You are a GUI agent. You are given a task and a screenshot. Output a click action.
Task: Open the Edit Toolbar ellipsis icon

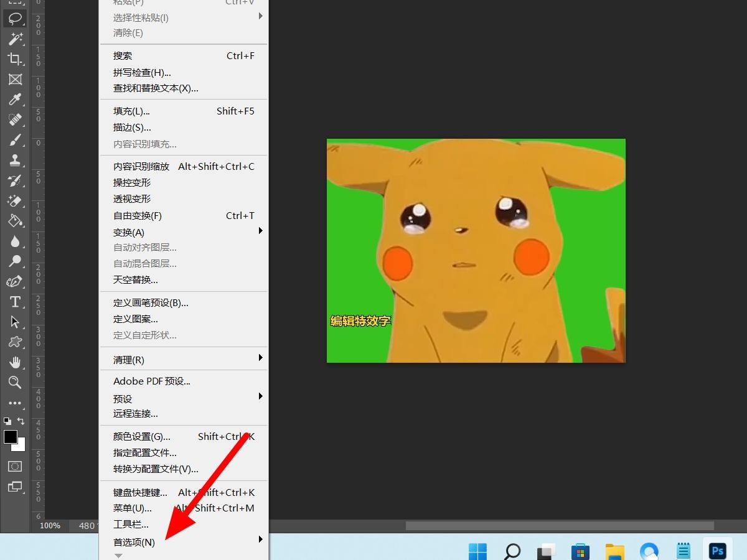point(16,403)
